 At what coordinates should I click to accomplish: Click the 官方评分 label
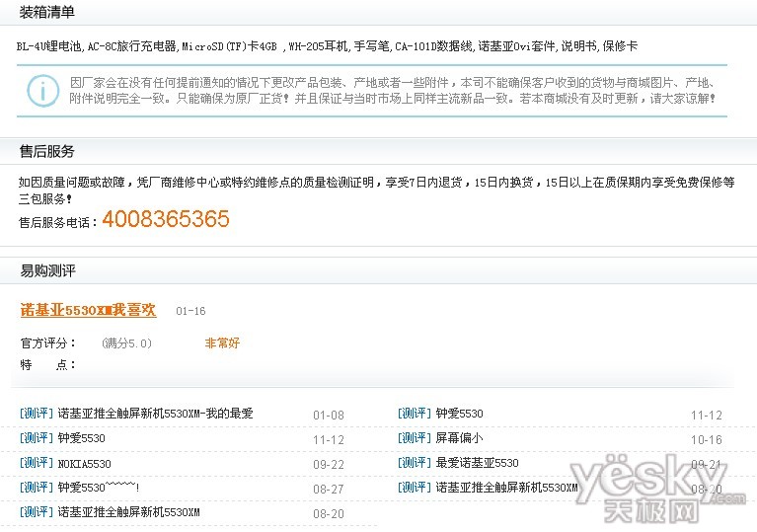47,343
